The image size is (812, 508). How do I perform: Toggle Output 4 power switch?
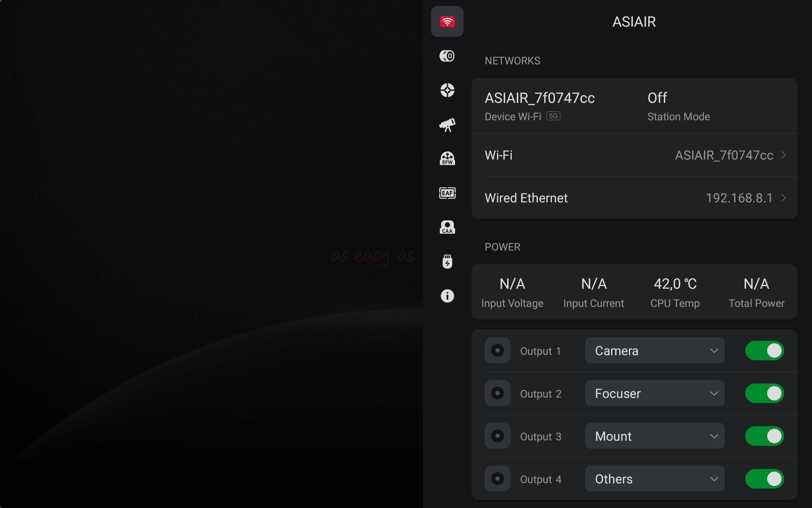(764, 479)
